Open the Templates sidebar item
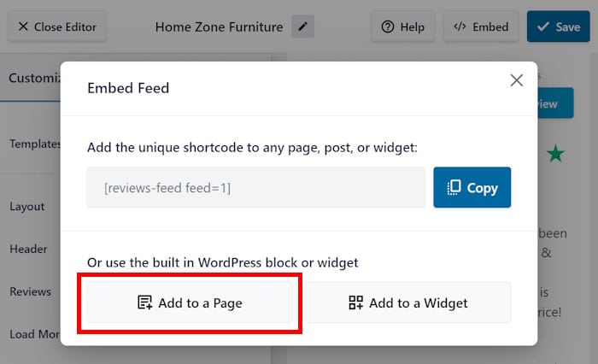598x364 pixels. click(34, 144)
